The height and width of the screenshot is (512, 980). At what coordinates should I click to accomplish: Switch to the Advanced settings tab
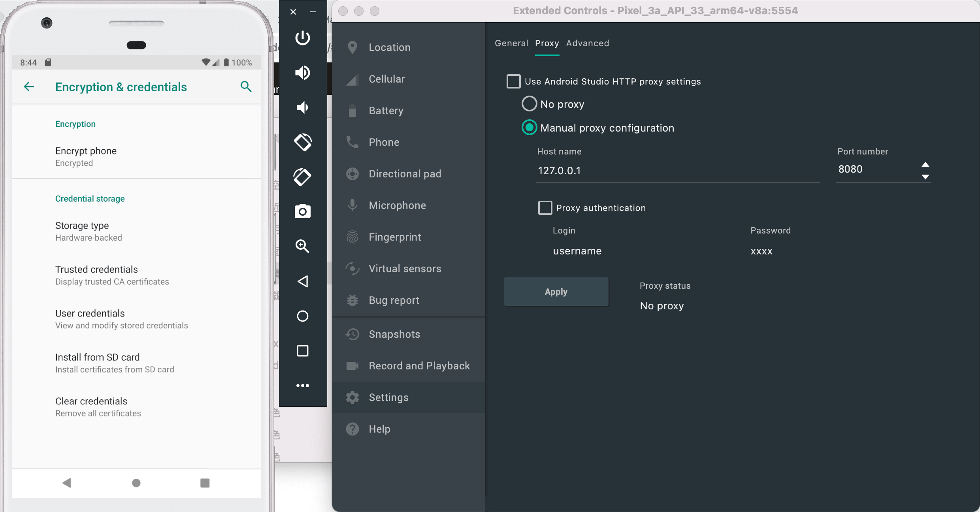pyautogui.click(x=587, y=43)
